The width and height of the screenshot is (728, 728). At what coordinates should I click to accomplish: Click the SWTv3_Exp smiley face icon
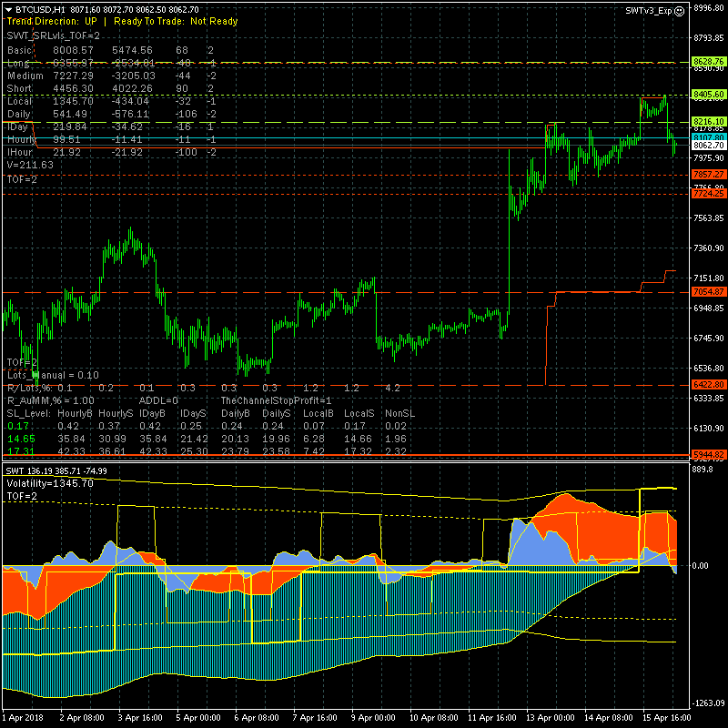680,10
